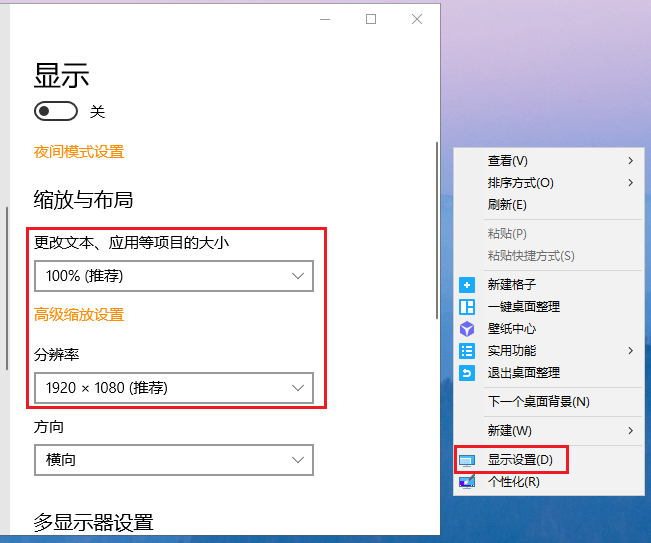This screenshot has width=651, height=543.
Task: Click the settings window vertical scrollbar
Action: 436,230
